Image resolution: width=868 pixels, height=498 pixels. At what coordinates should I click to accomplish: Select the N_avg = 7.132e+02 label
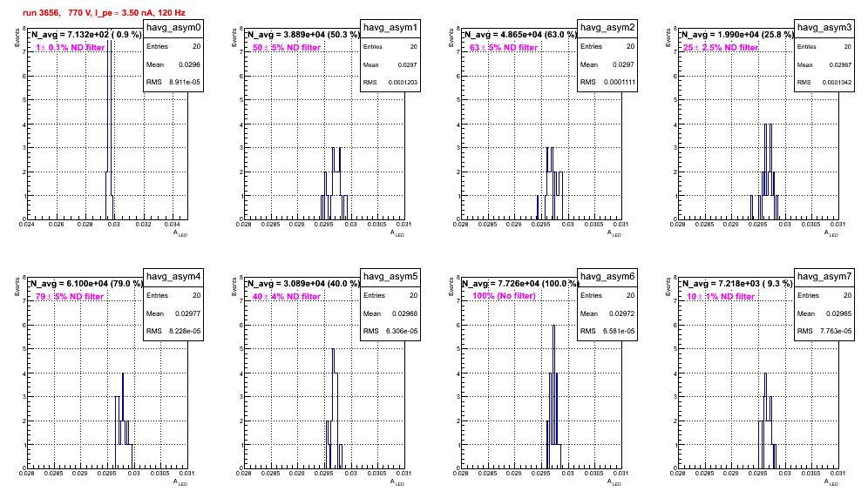point(86,35)
